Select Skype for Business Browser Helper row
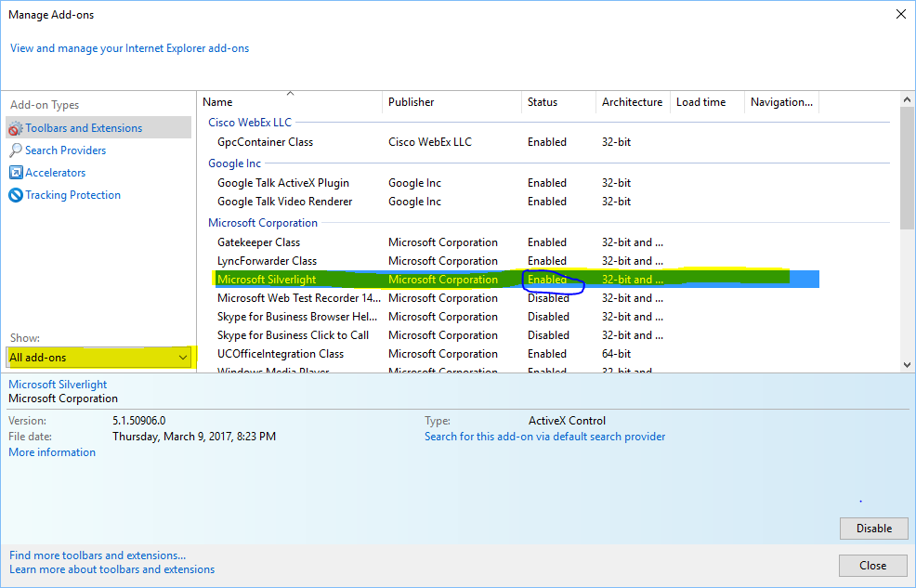Screen dimensions: 916x588 517,317
